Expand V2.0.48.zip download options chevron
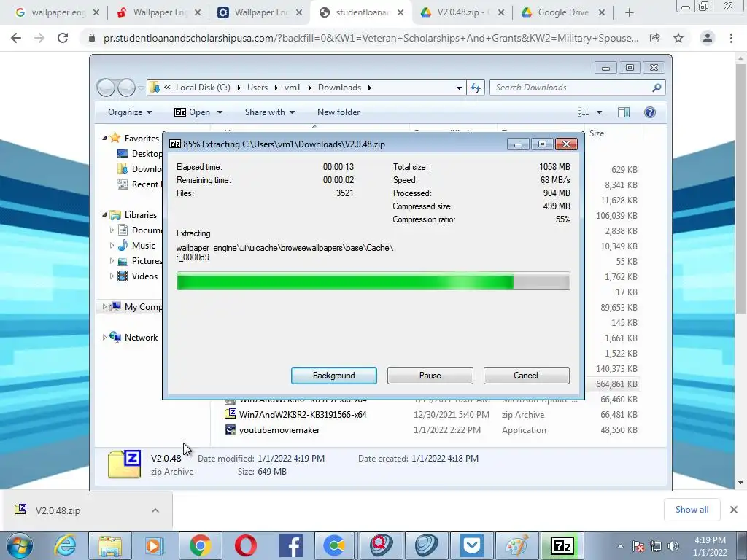 (x=155, y=510)
